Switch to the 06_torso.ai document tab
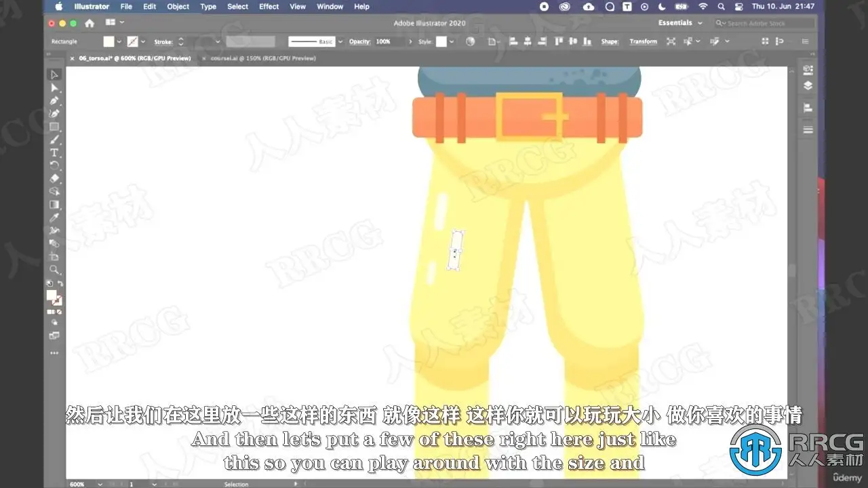This screenshot has height=488, width=868. click(x=135, y=58)
